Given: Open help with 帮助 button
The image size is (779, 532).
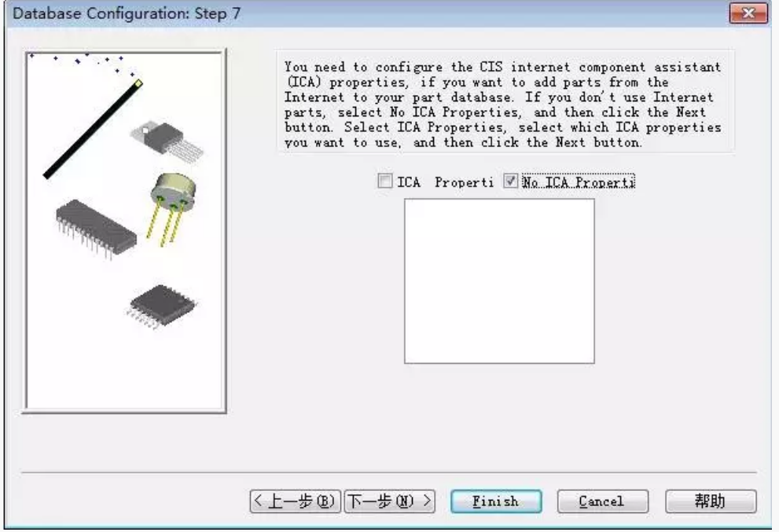Looking at the screenshot, I should [711, 501].
